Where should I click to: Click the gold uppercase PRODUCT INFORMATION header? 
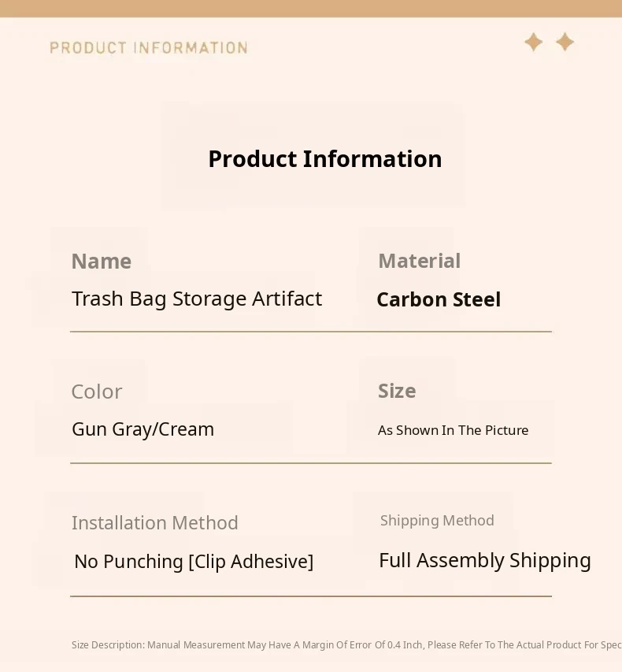click(149, 48)
